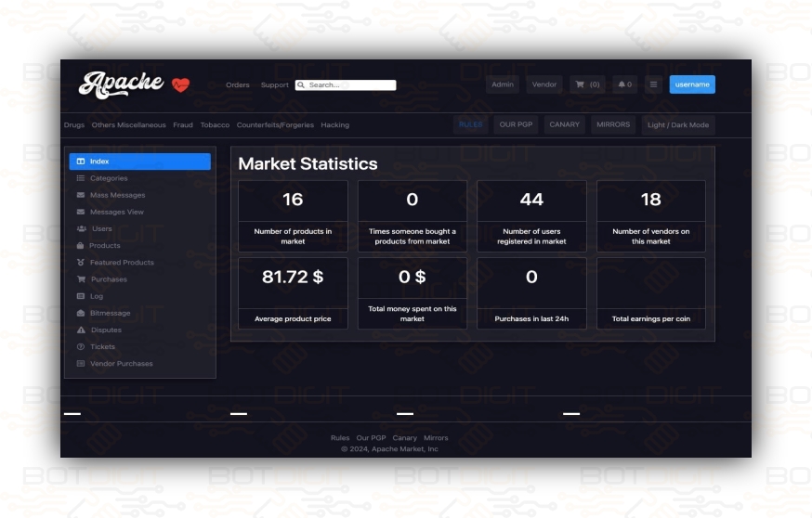Image resolution: width=812 pixels, height=518 pixels.
Task: Click the value 18 for vendors
Action: tap(651, 200)
